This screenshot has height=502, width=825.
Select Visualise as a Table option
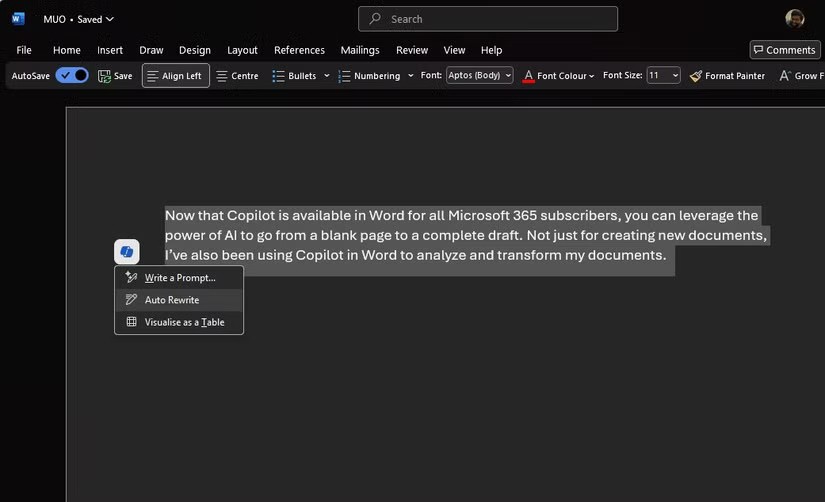pyautogui.click(x=184, y=322)
